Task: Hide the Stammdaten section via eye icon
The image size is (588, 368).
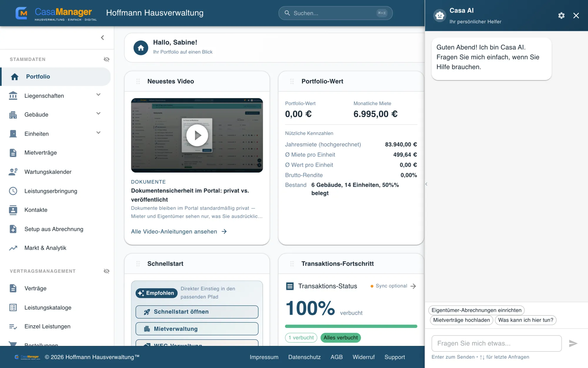Action: (106, 59)
